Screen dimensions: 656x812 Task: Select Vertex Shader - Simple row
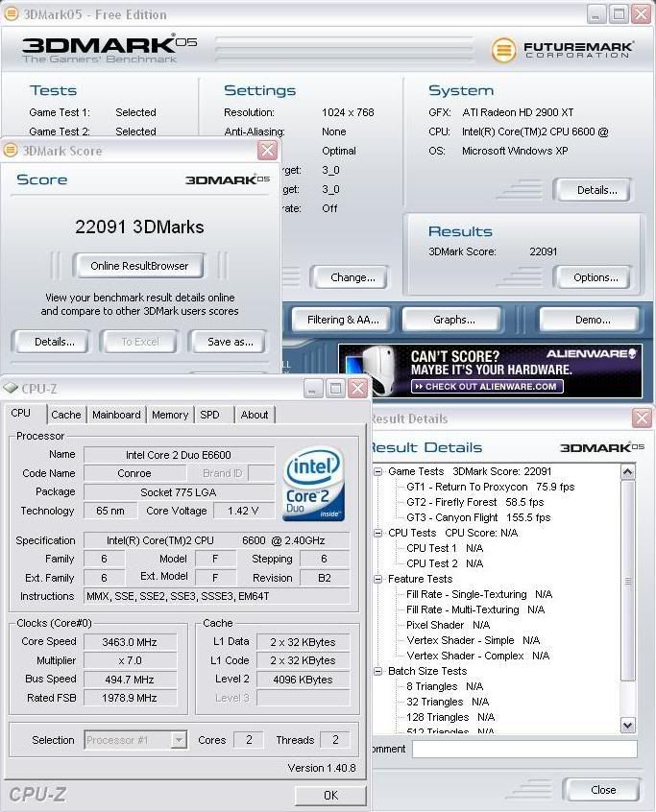pos(474,640)
